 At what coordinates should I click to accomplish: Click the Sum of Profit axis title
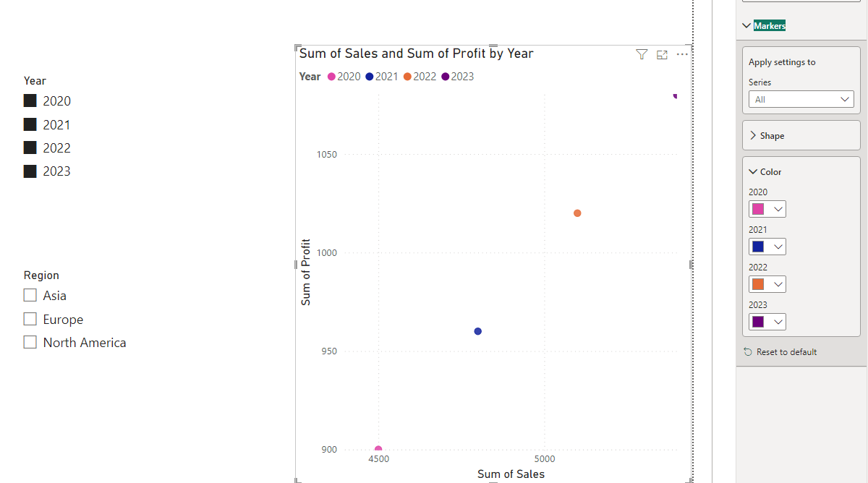pos(306,272)
